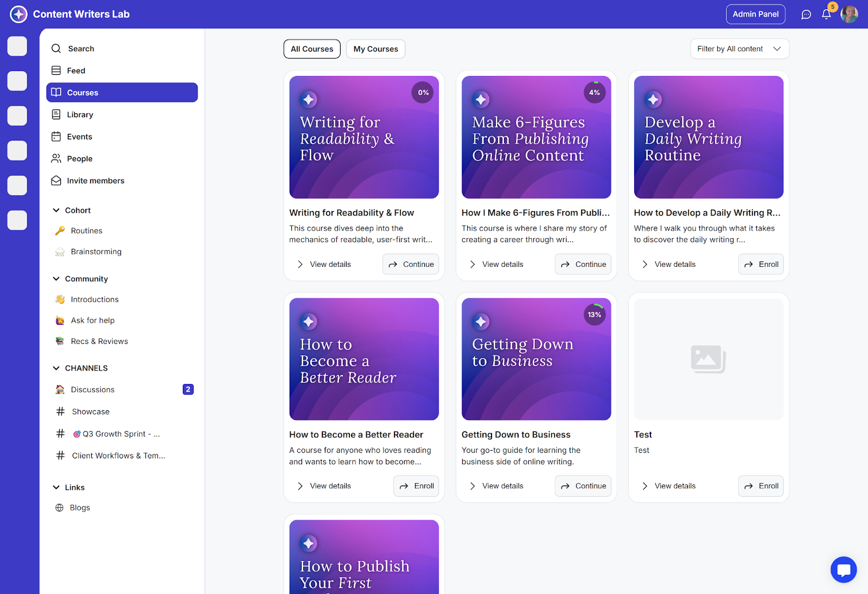Continue the Writing for Readability & Flow course

tap(411, 264)
